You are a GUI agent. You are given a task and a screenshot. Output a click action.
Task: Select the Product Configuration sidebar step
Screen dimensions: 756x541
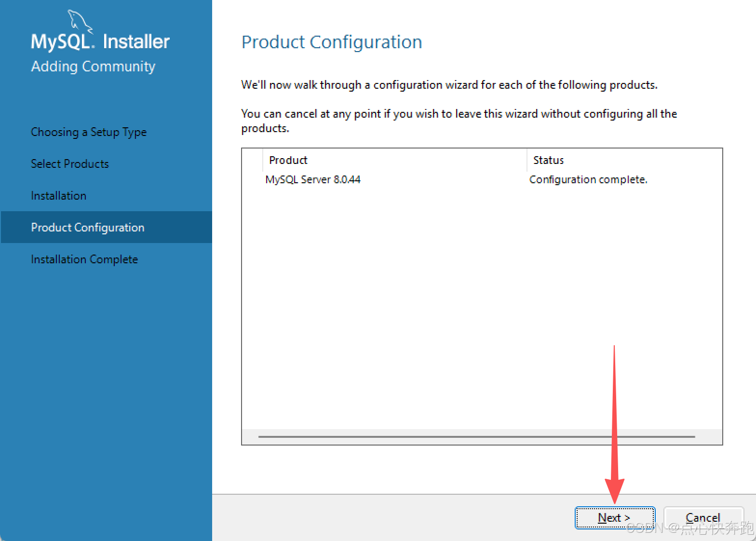point(106,227)
